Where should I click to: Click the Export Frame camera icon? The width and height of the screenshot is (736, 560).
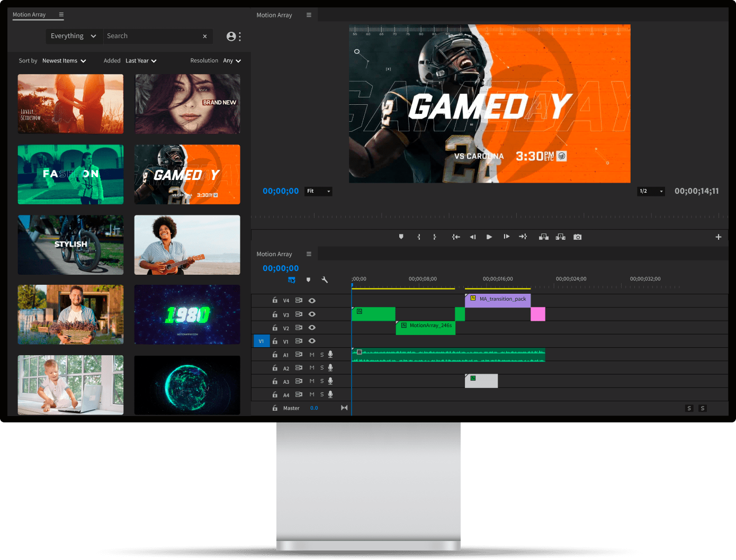point(577,237)
